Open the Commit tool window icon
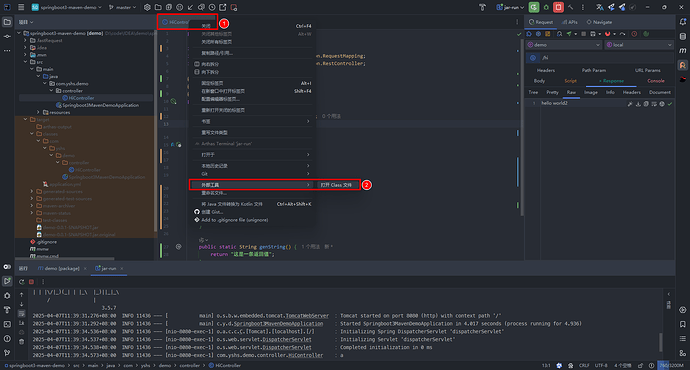690x370 pixels. tap(7, 36)
